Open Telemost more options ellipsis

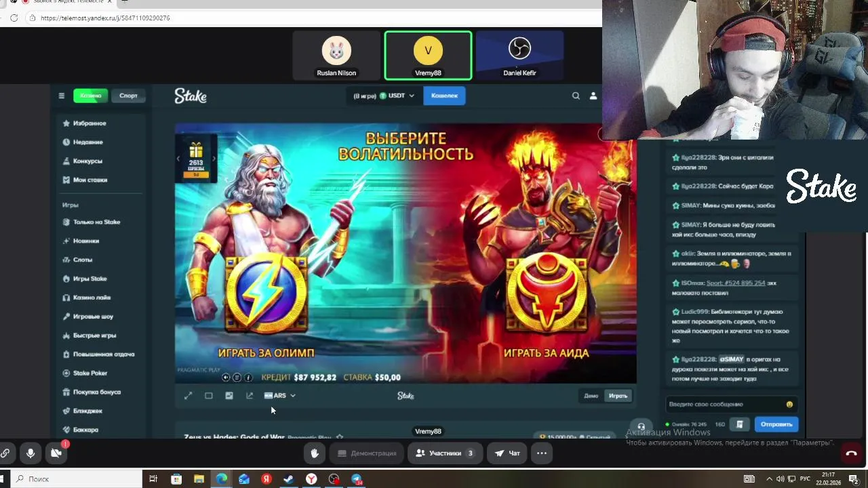click(542, 453)
